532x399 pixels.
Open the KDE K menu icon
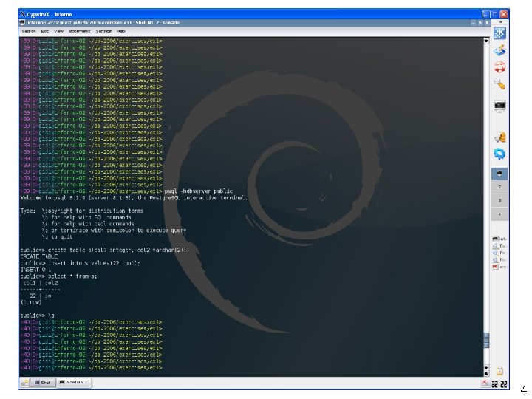[x=499, y=33]
